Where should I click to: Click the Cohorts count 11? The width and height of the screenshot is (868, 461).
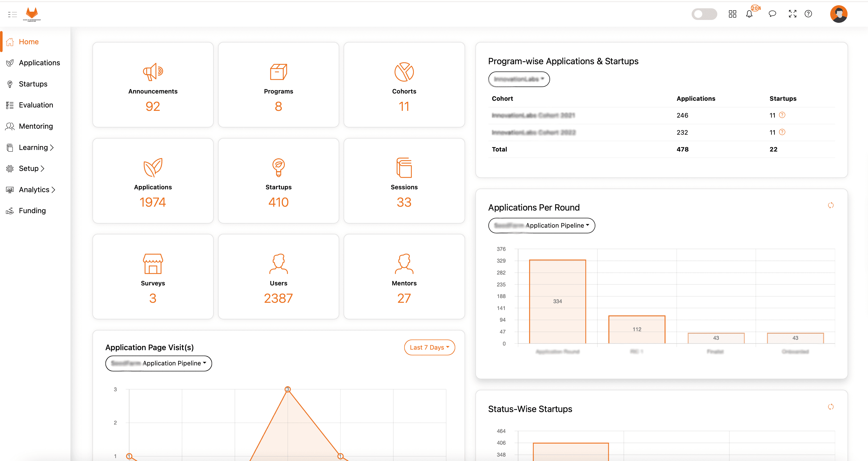(x=404, y=106)
